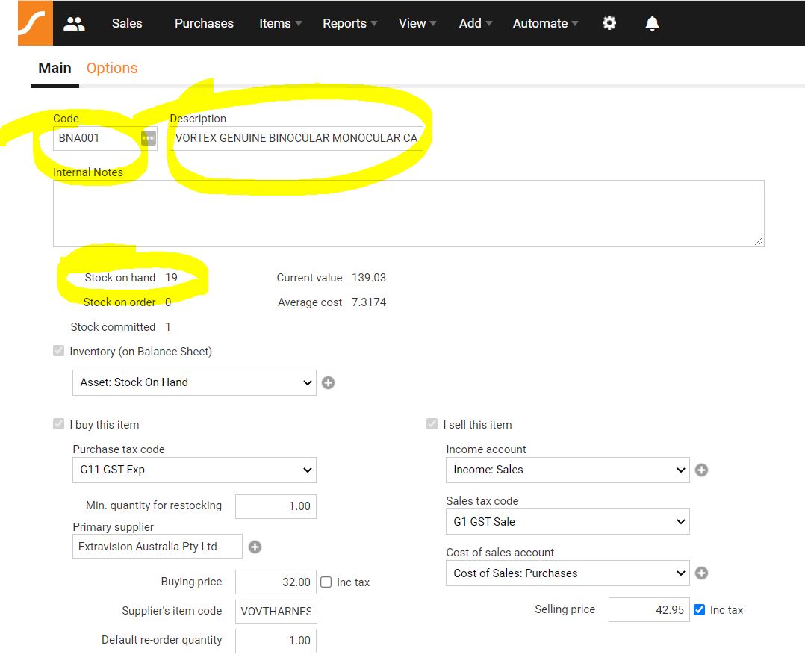This screenshot has width=805, height=672.
Task: Open the Cost of sales account dropdown
Action: coord(568,573)
